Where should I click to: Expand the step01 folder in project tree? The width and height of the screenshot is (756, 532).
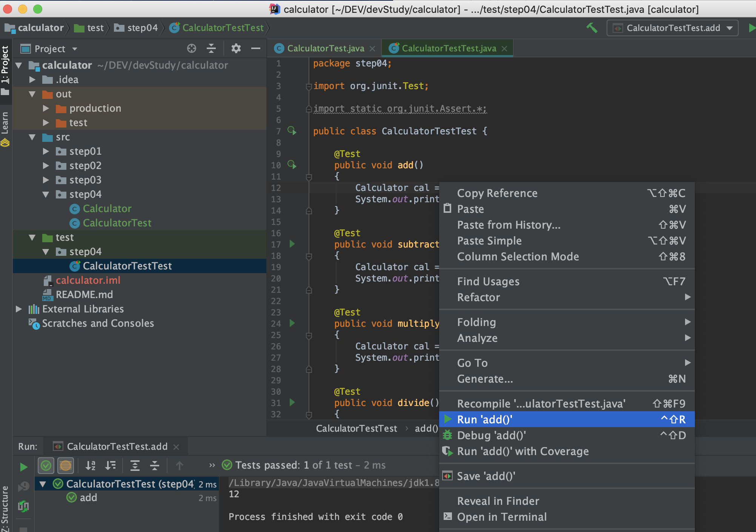pyautogui.click(x=46, y=151)
